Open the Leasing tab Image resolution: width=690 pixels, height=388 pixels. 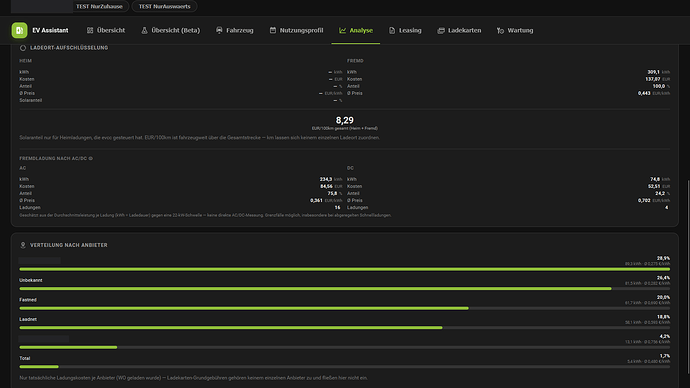click(405, 30)
